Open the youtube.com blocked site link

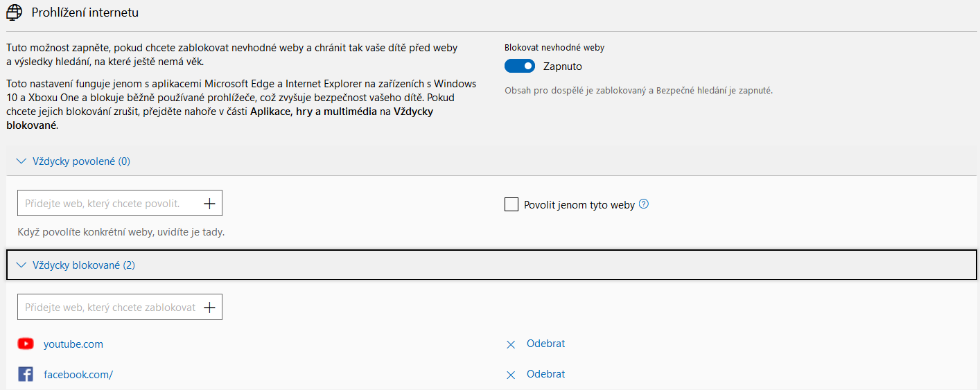point(73,344)
